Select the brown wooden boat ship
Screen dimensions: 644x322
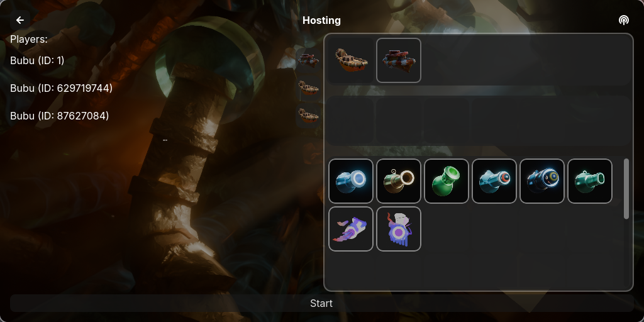(x=351, y=60)
